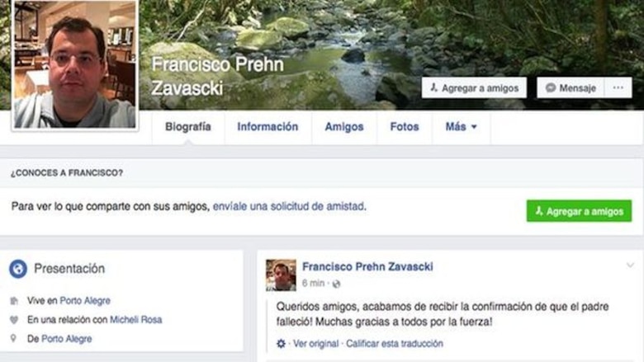644x362 pixels.
Task: Click the home icon beside Vive en
Action: [x=14, y=301]
